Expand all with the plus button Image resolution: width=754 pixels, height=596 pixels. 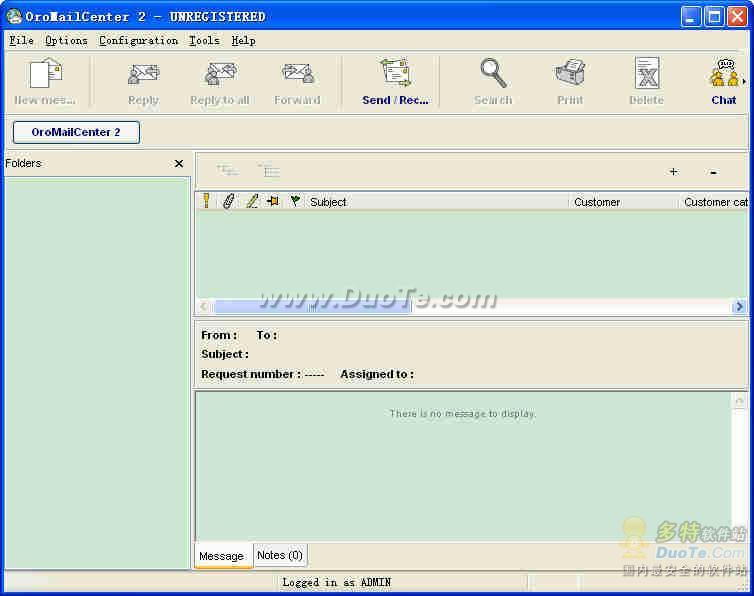pyautogui.click(x=674, y=172)
